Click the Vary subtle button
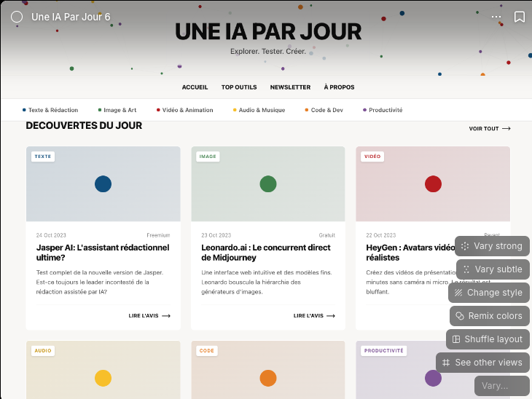Image resolution: width=532 pixels, height=399 pixels. pos(492,269)
